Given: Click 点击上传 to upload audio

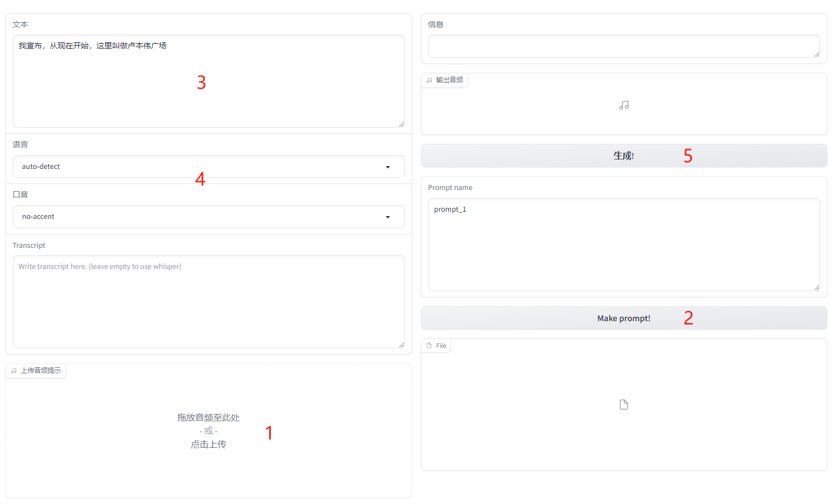Looking at the screenshot, I should pos(209,445).
